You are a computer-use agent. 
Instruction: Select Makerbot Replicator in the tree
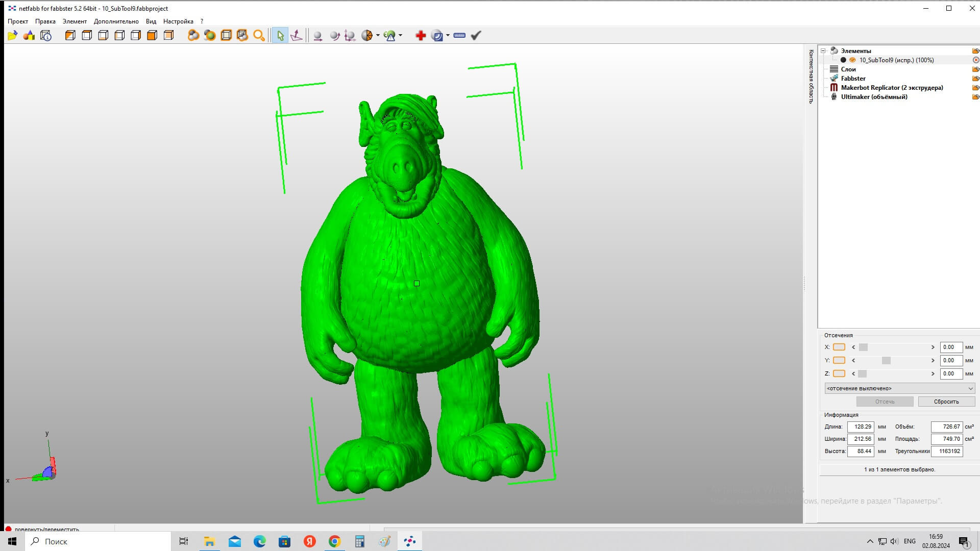click(891, 88)
